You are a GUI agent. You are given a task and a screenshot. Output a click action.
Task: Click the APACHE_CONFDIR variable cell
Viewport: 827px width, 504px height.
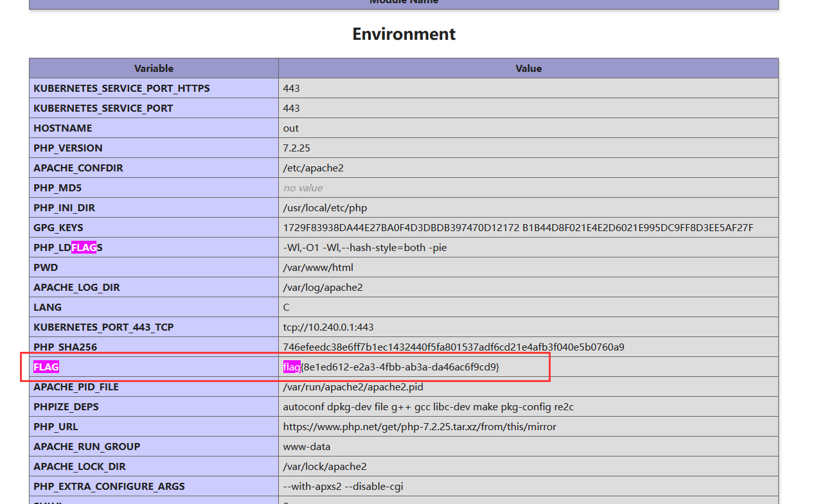pyautogui.click(x=154, y=168)
